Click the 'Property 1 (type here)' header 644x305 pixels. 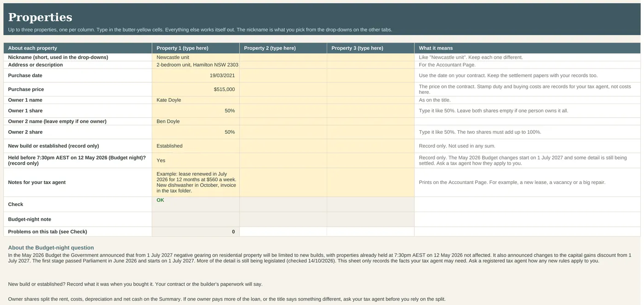pyautogui.click(x=195, y=48)
